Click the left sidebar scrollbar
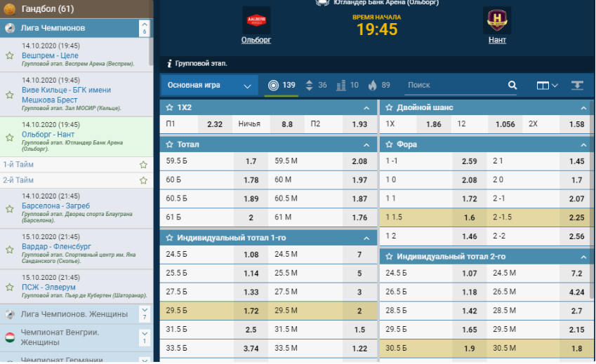This screenshot has height=364, width=596. click(151, 51)
